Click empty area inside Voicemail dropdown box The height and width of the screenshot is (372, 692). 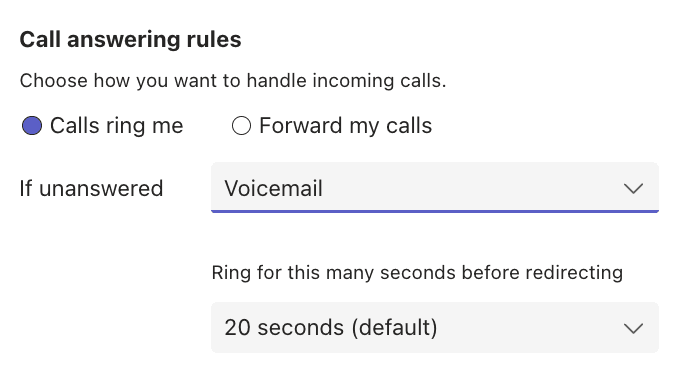(x=472, y=188)
